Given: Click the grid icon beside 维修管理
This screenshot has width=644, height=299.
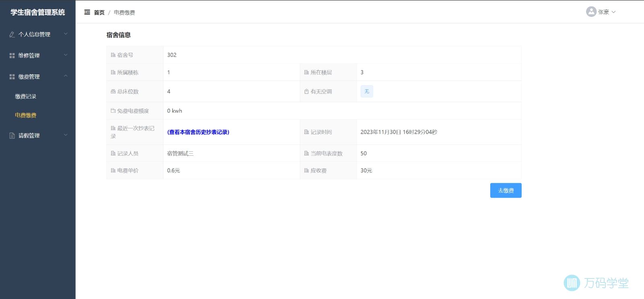Looking at the screenshot, I should tap(12, 56).
